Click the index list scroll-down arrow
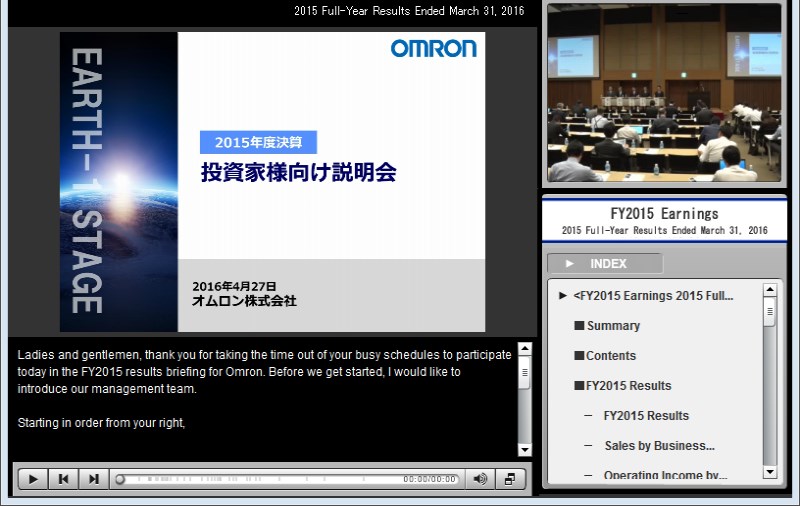800x506 pixels. pos(770,472)
